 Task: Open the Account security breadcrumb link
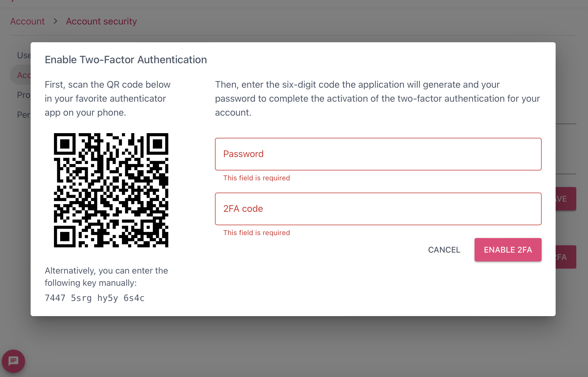coord(101,21)
